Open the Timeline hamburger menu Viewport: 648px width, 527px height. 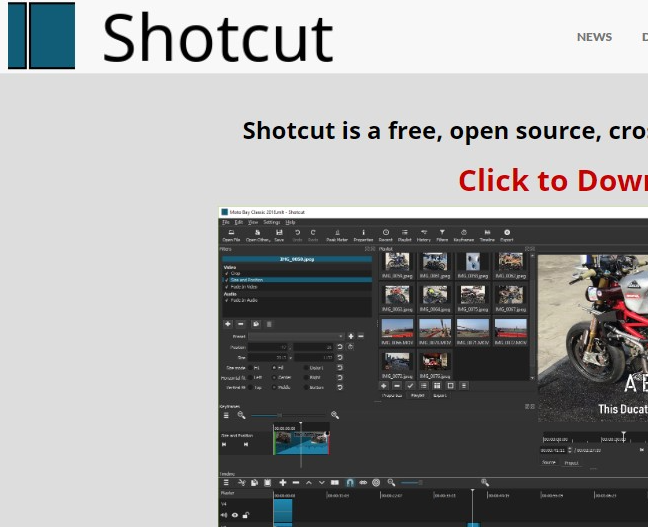[x=226, y=482]
